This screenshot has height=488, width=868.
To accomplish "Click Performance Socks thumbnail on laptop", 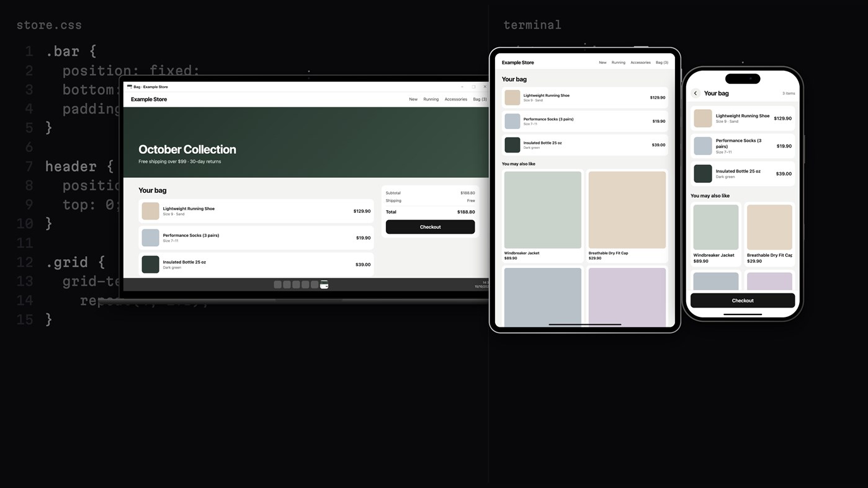I will pyautogui.click(x=150, y=237).
